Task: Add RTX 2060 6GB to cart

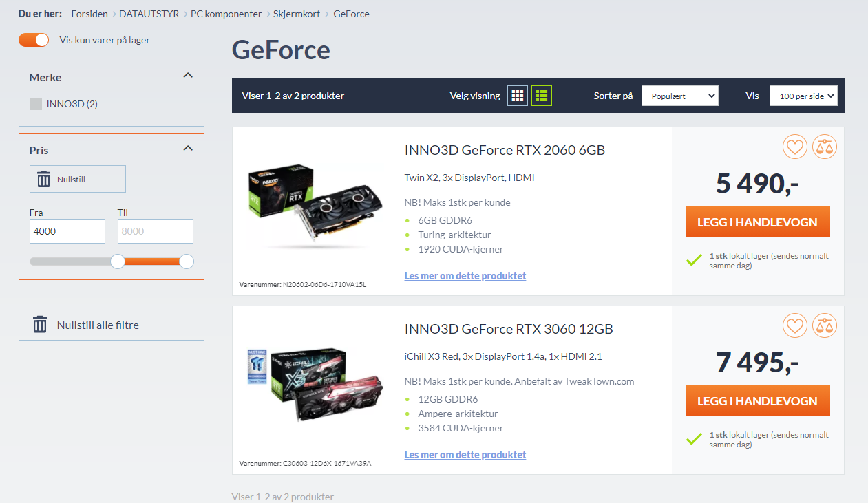Action: point(758,222)
